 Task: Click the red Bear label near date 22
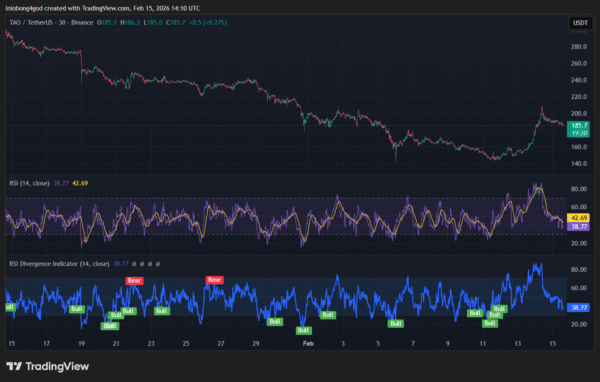(134, 281)
